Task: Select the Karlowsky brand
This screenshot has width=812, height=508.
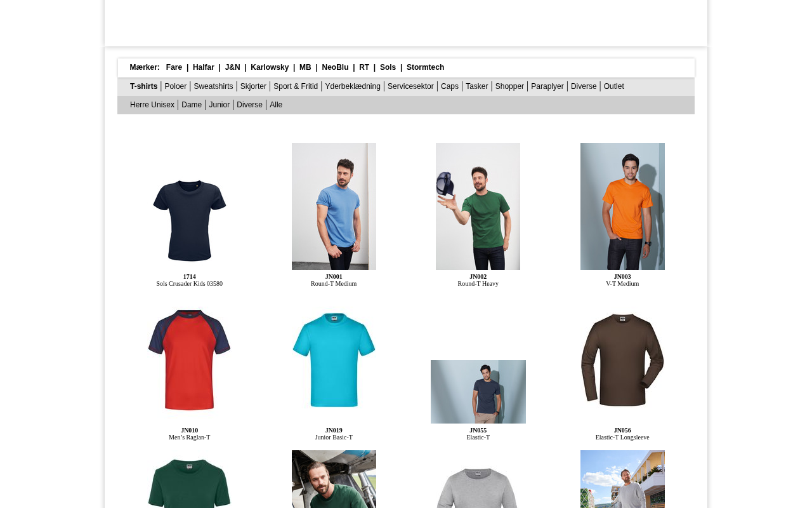Action: (270, 67)
